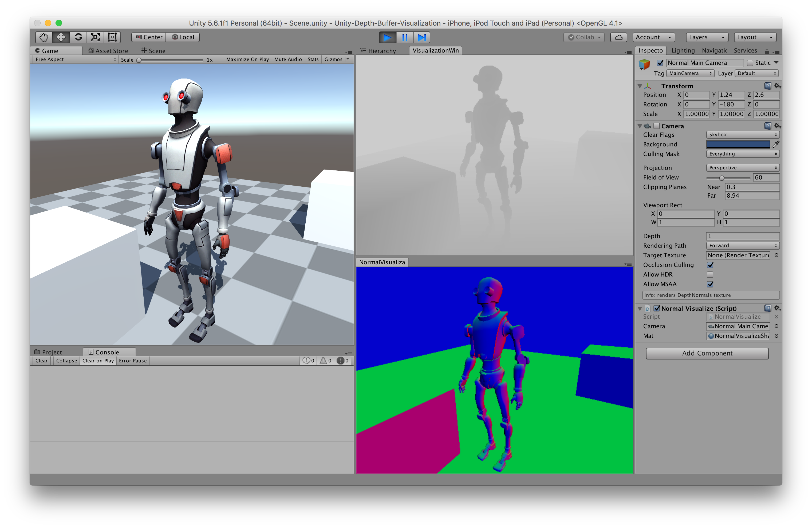Open the Clear Flags dropdown
The image size is (812, 528).
742,135
